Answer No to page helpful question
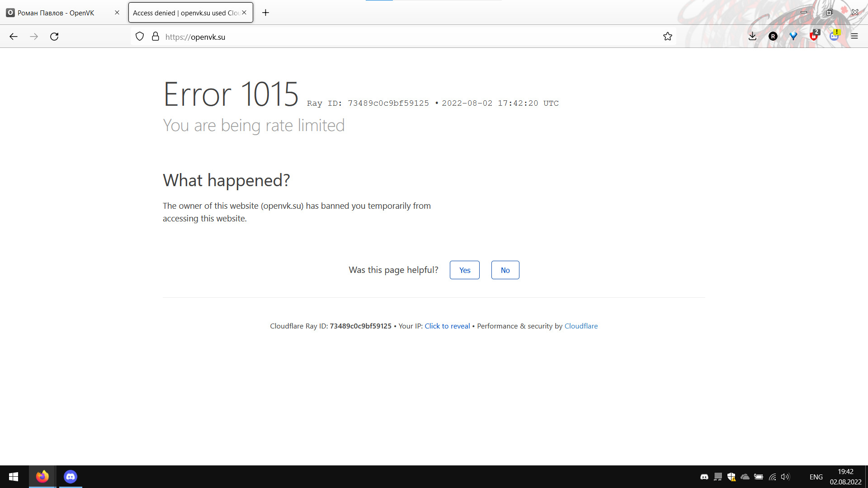The width and height of the screenshot is (868, 488). (505, 270)
